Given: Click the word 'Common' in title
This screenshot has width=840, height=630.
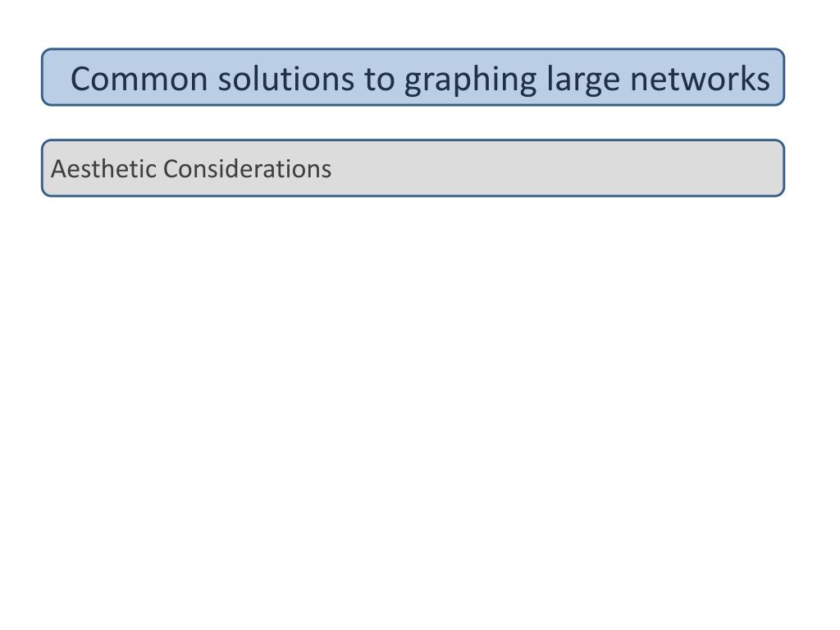Looking at the screenshot, I should point(139,79).
